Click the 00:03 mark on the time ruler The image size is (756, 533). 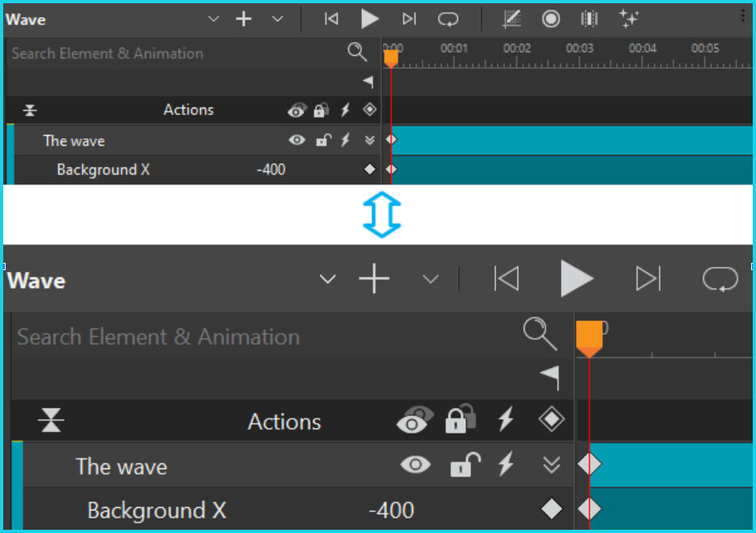(580, 49)
